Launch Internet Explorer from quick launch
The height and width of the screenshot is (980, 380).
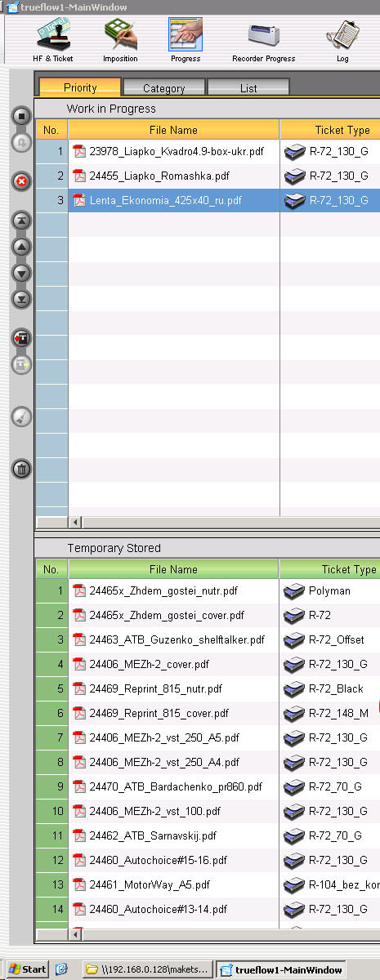tap(62, 969)
